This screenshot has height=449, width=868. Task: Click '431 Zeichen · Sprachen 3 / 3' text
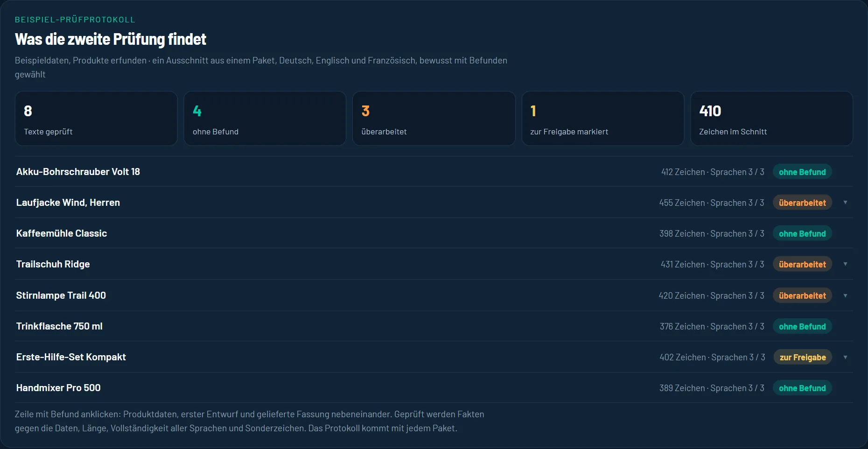click(x=713, y=264)
